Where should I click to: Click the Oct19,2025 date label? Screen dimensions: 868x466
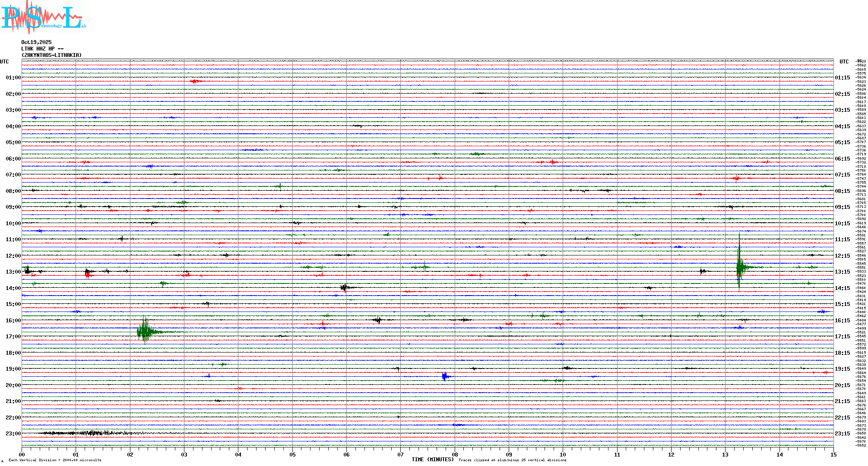pos(36,42)
